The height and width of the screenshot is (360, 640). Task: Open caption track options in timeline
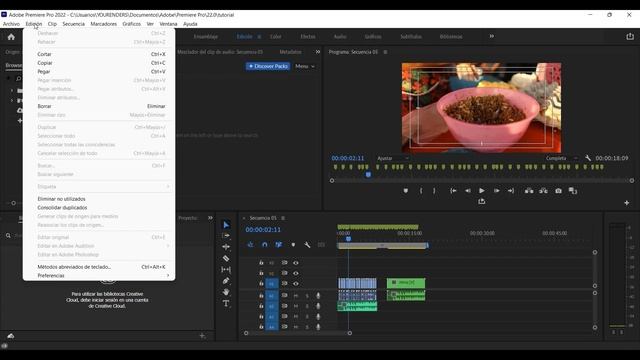[321, 244]
